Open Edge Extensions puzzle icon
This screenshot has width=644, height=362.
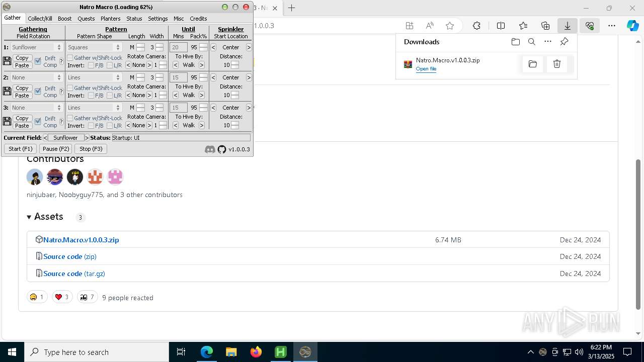coord(476,26)
